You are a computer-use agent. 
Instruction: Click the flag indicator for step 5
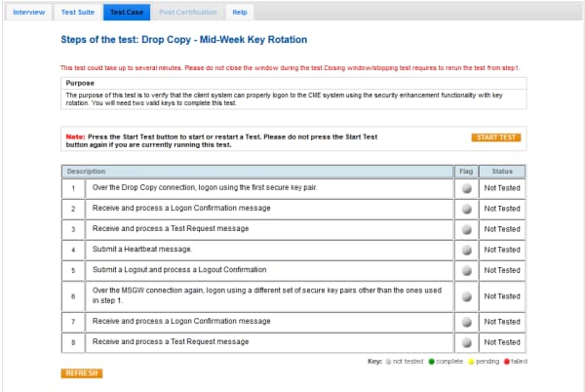[x=466, y=270]
